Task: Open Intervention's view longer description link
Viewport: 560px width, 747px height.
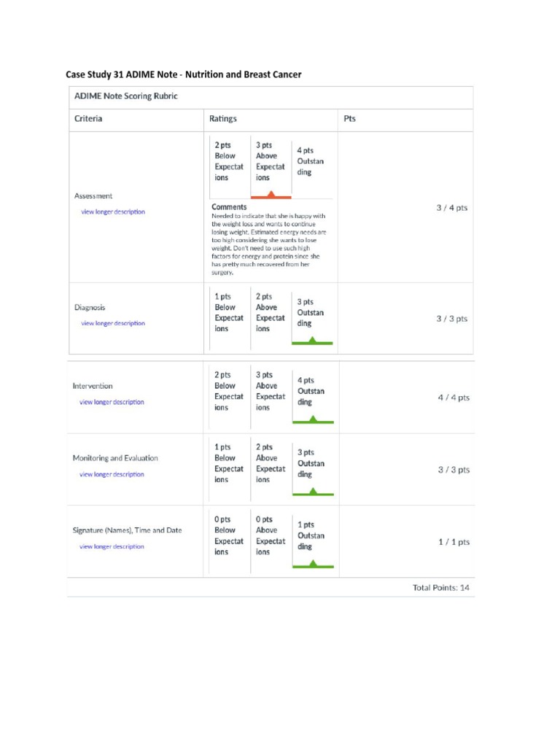Action: tap(112, 402)
